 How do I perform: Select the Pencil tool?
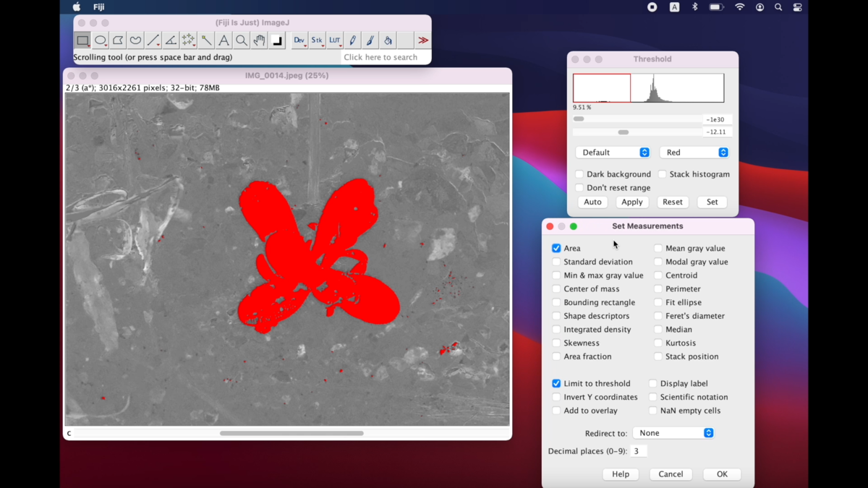(353, 40)
